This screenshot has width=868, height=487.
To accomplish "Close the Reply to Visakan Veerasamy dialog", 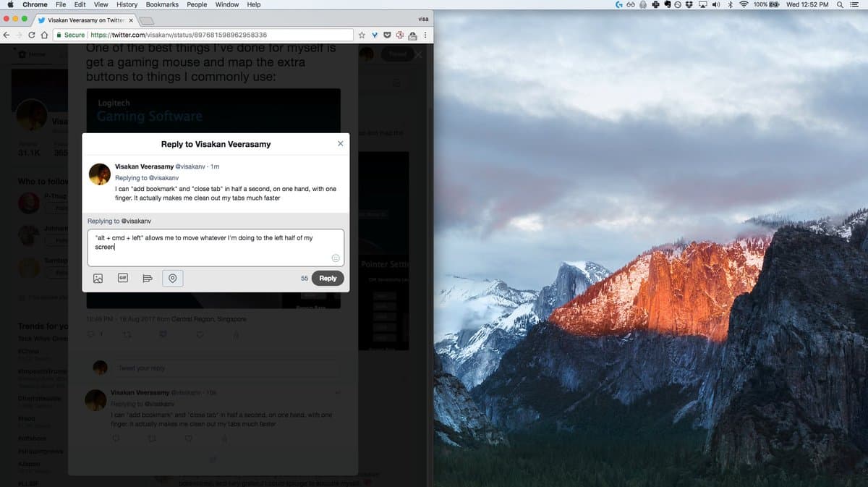I will 341,144.
